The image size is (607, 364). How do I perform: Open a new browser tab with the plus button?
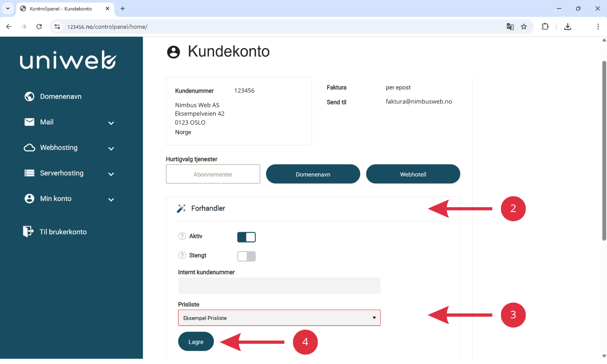coord(123,8)
